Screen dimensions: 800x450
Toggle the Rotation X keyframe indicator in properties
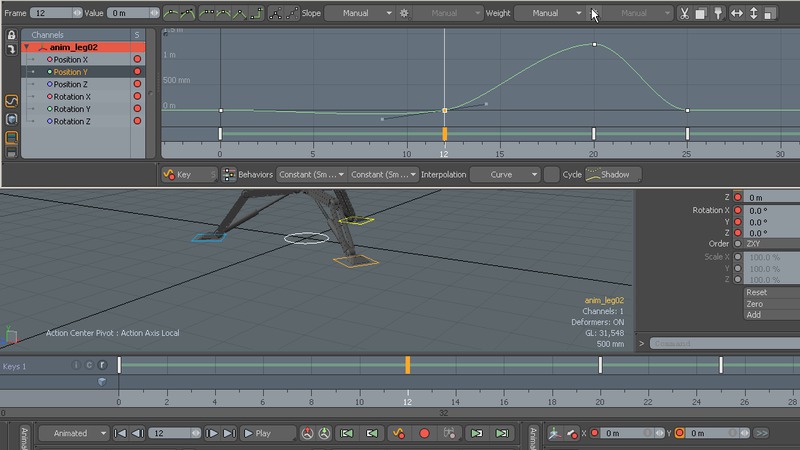(x=739, y=211)
